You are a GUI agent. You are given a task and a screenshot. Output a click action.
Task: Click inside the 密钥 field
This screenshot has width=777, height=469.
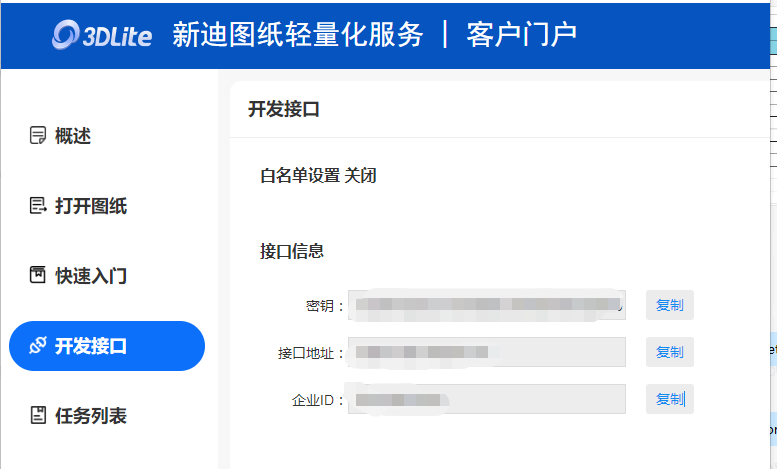pos(486,305)
